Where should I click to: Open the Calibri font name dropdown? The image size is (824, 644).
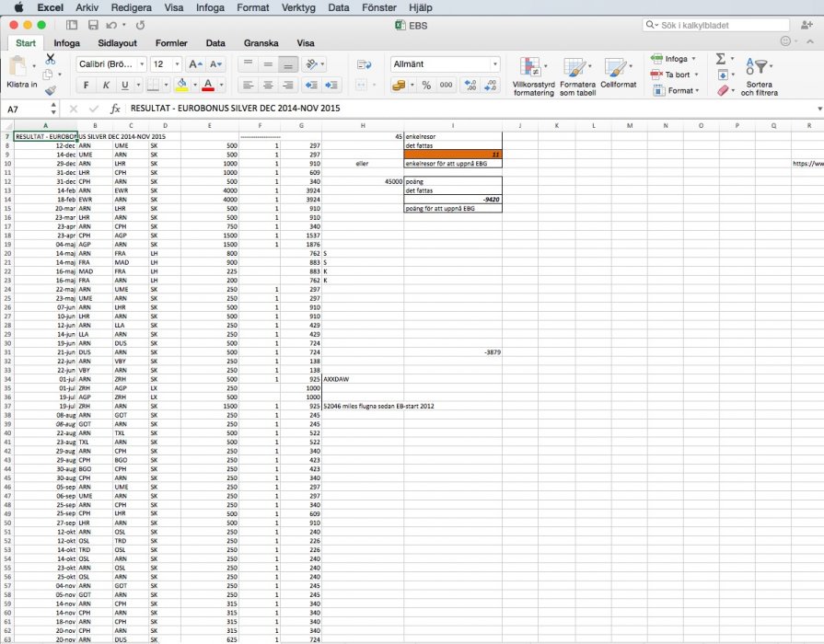pyautogui.click(x=110, y=64)
